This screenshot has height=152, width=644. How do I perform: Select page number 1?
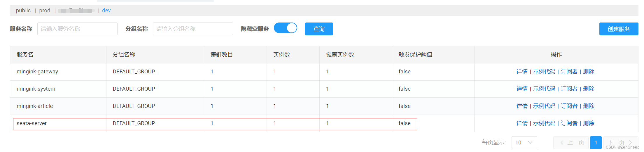pos(596,143)
